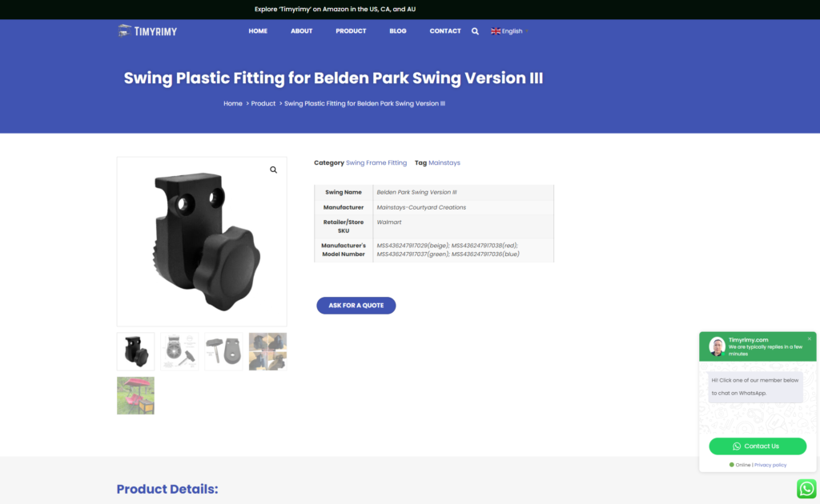Select second thumbnail with dimension drawing
820x504 pixels.
pos(179,351)
